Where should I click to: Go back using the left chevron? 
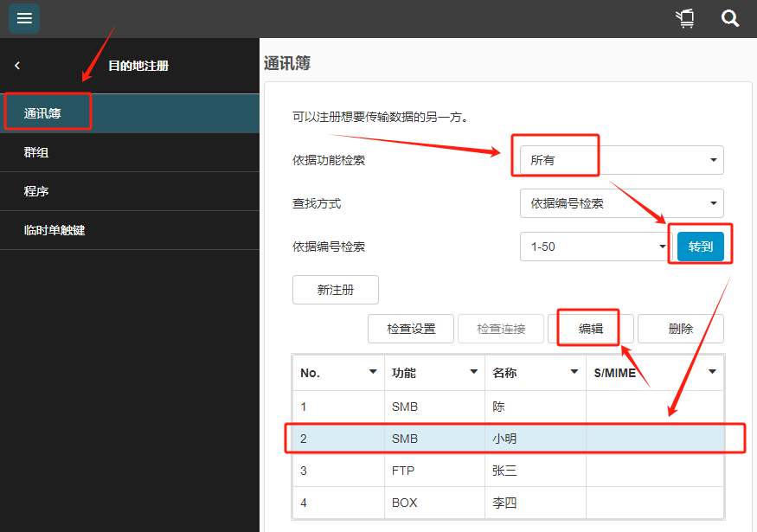click(17, 66)
